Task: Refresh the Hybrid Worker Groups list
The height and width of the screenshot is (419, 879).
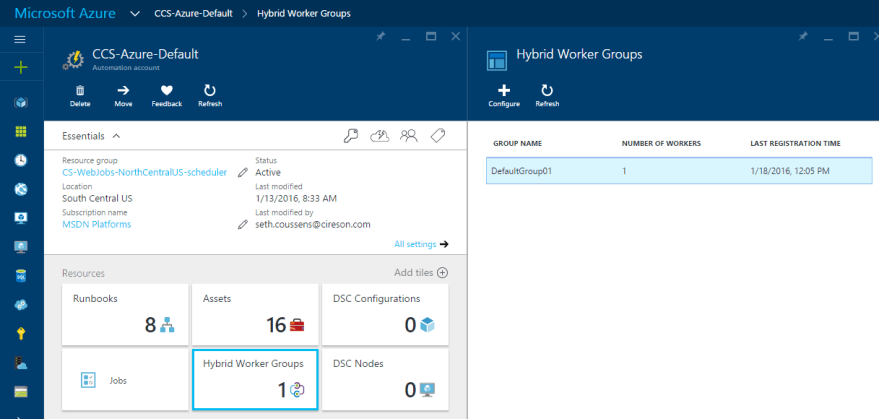Action: point(547,91)
